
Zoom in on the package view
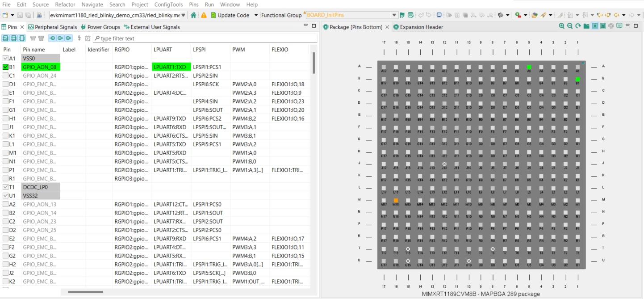click(x=561, y=26)
